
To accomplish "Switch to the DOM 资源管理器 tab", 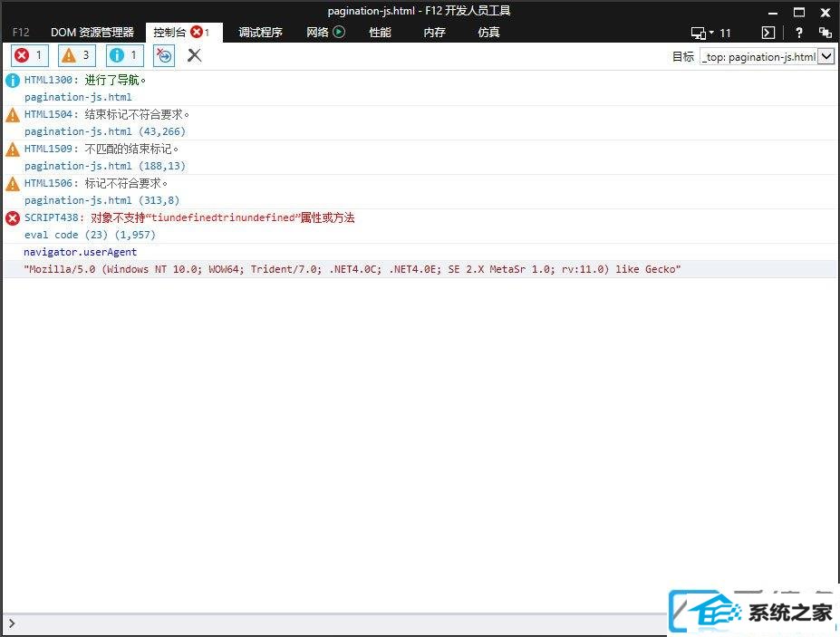I will [92, 32].
